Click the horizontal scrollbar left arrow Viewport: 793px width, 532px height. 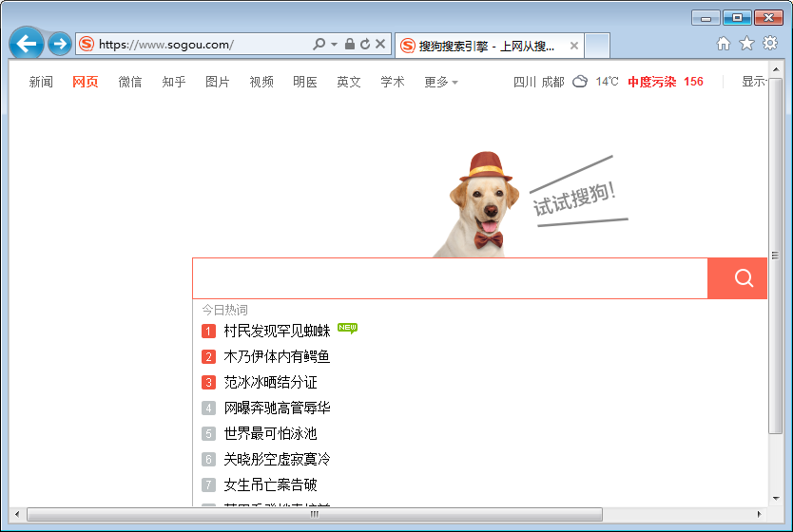[17, 514]
